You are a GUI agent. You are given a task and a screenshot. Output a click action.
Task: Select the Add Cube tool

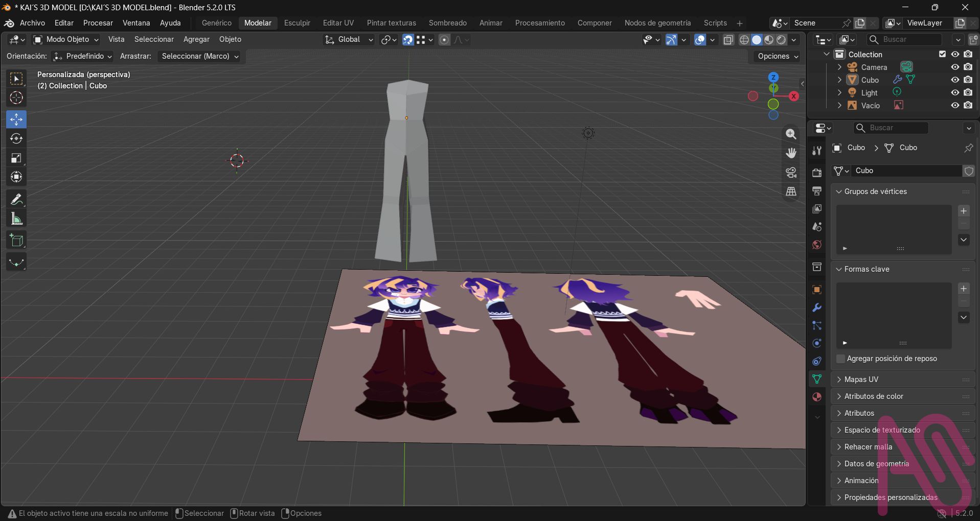(x=16, y=241)
